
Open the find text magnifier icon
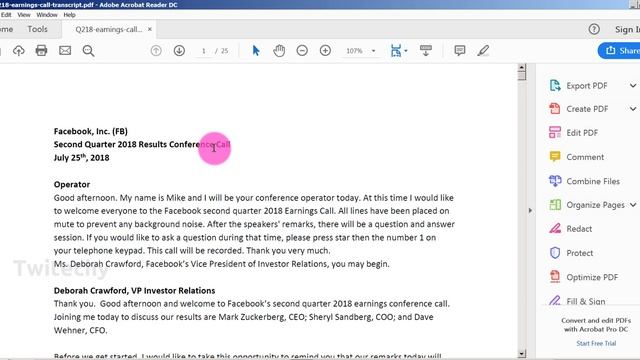pyautogui.click(x=88, y=51)
